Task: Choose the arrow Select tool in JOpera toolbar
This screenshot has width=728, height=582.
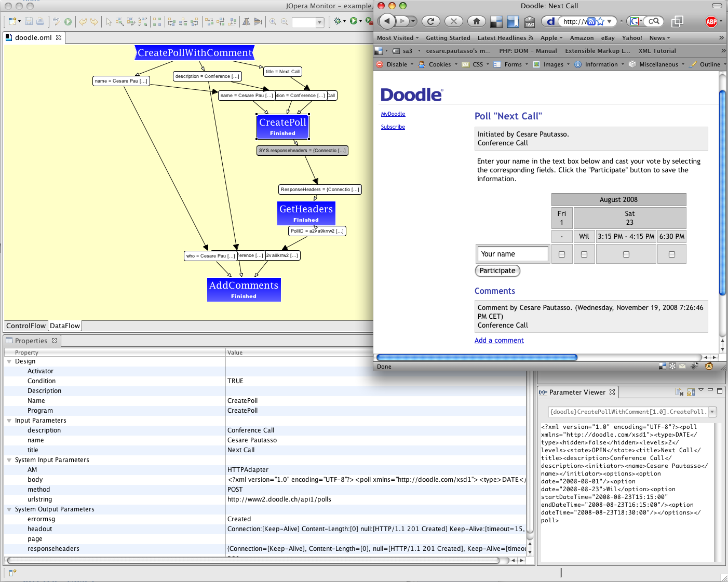Action: coord(109,21)
